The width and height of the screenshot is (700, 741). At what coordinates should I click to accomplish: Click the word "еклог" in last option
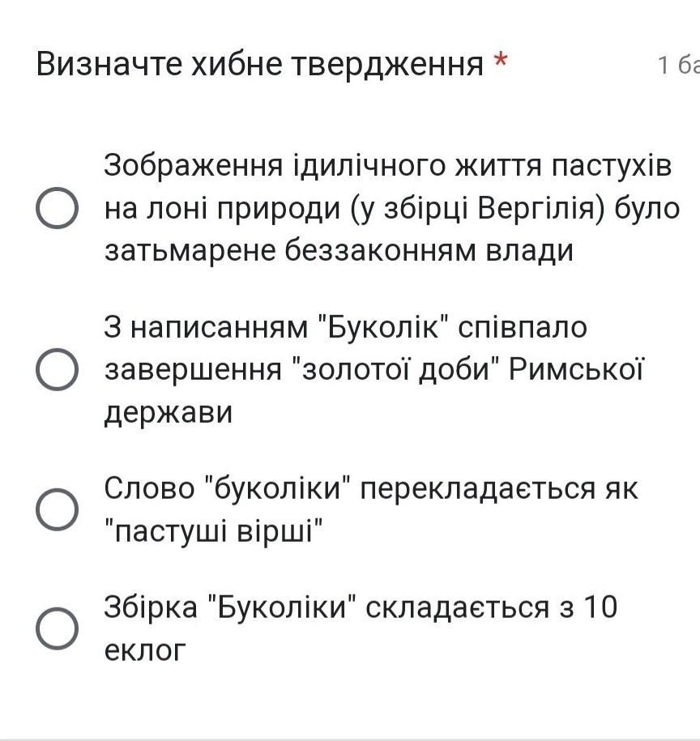tap(145, 651)
